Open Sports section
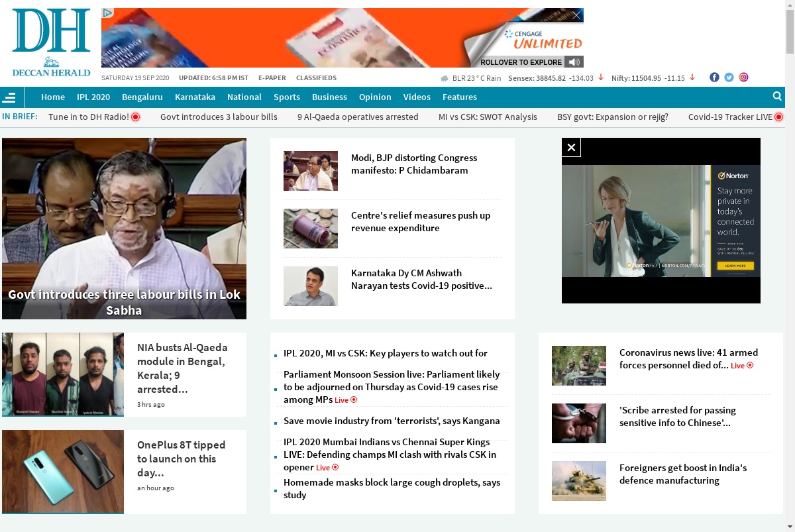The image size is (795, 532). click(x=287, y=97)
